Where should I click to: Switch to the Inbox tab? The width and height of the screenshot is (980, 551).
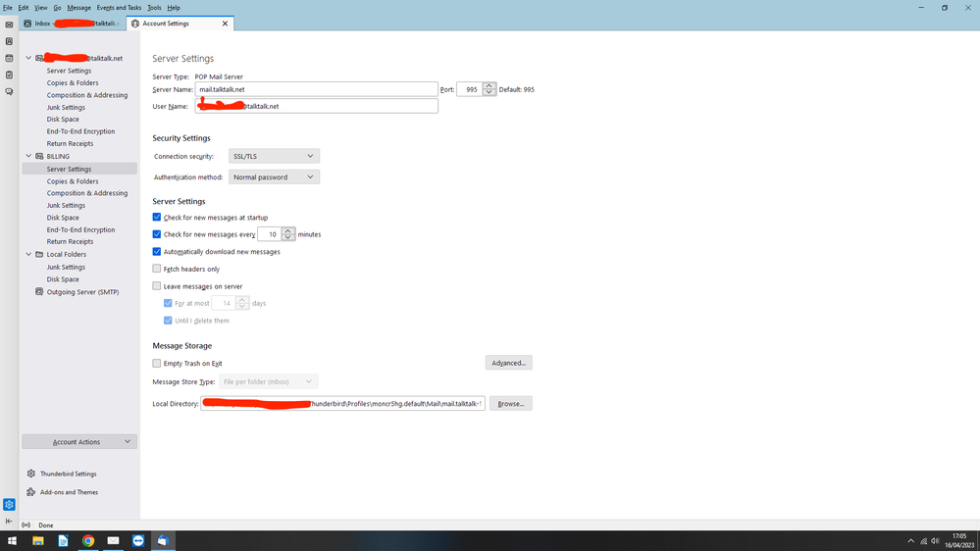tap(73, 24)
